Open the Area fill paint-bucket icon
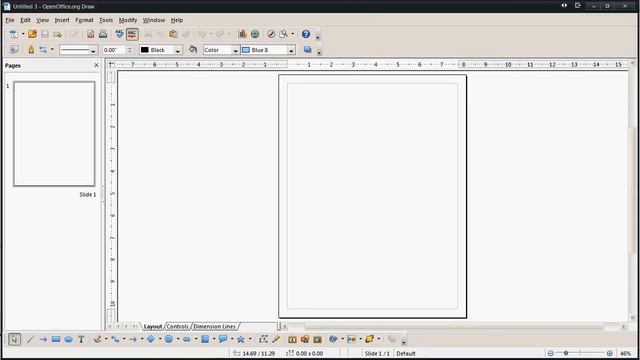The image size is (640, 360). [193, 50]
